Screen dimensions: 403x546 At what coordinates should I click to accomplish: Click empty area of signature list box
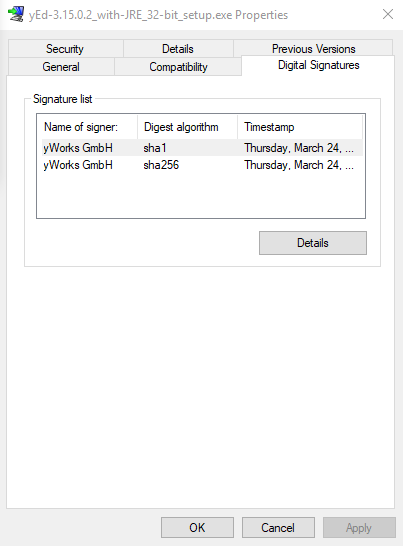pos(201,196)
